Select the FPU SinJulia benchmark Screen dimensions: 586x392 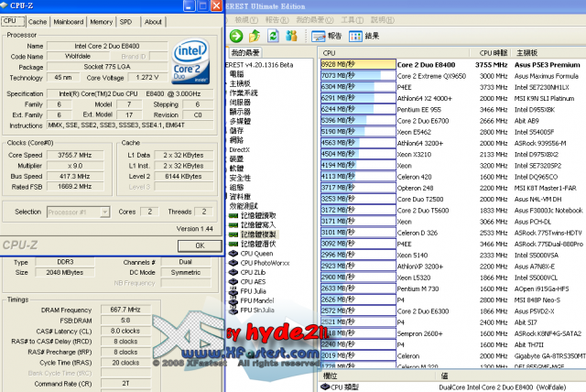[x=257, y=310]
